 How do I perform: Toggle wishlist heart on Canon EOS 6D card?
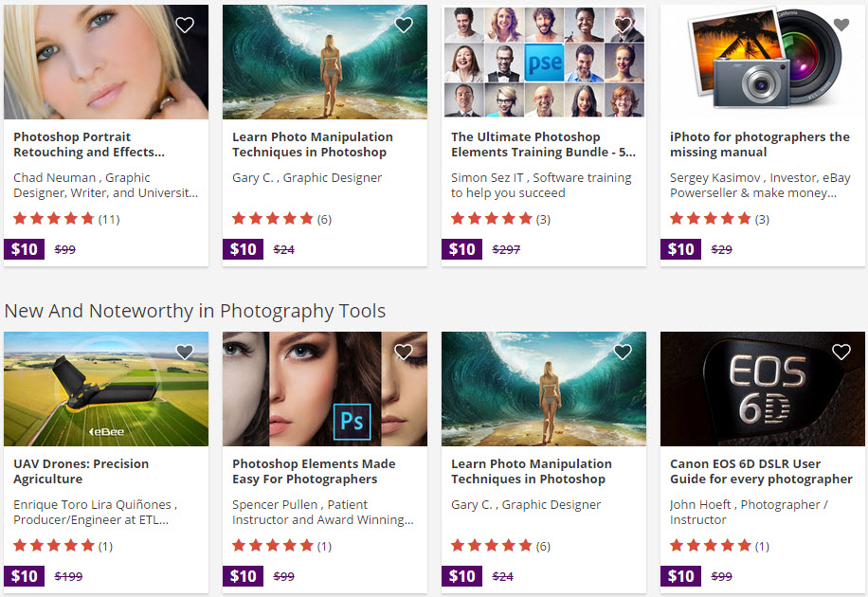point(841,353)
